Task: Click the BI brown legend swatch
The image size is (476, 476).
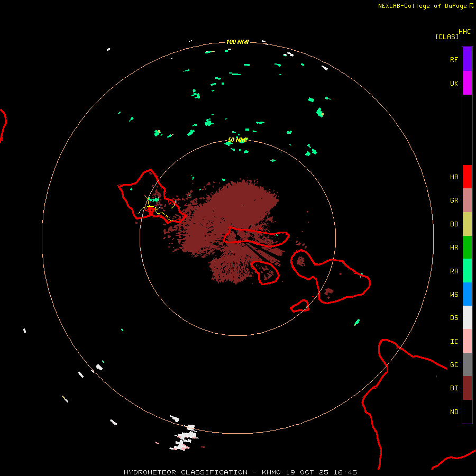Action: 467,388
